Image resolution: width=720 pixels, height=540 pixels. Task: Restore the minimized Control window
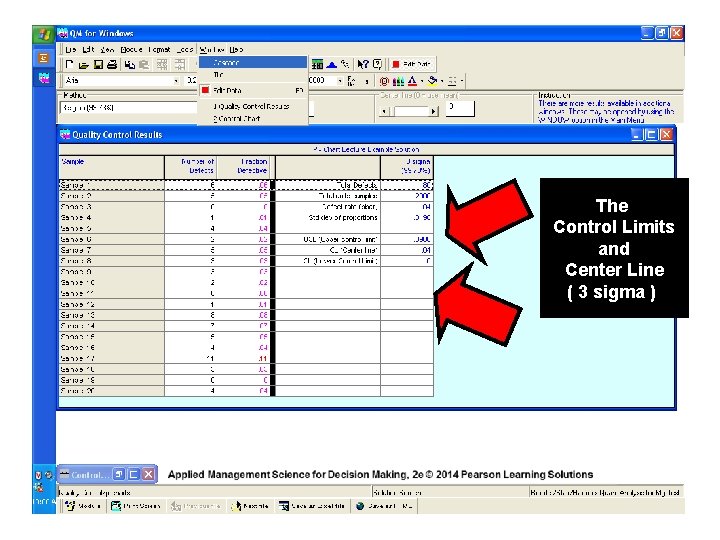coord(119,474)
